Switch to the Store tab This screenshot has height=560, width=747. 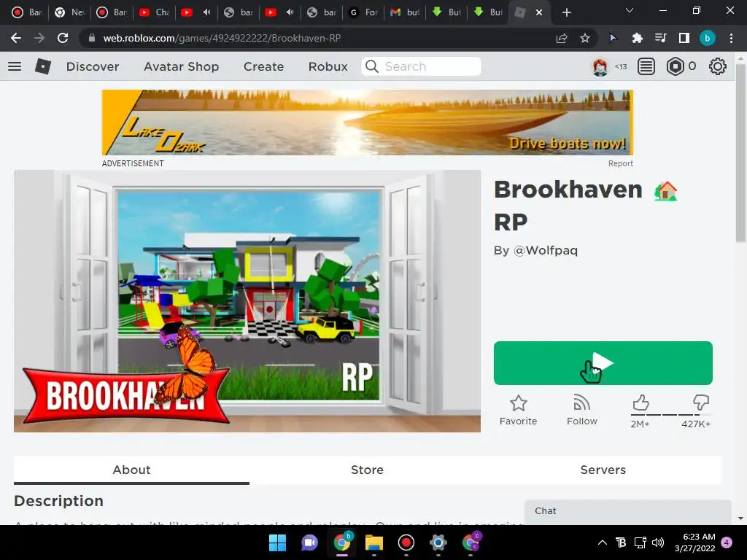point(367,470)
